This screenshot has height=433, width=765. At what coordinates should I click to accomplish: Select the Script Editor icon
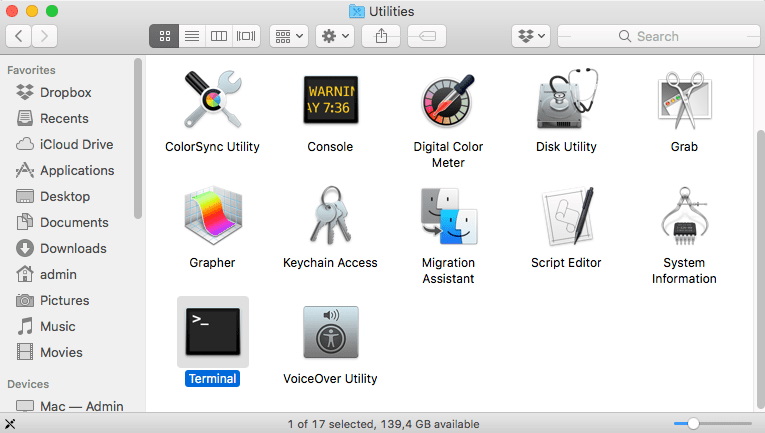pyautogui.click(x=567, y=216)
